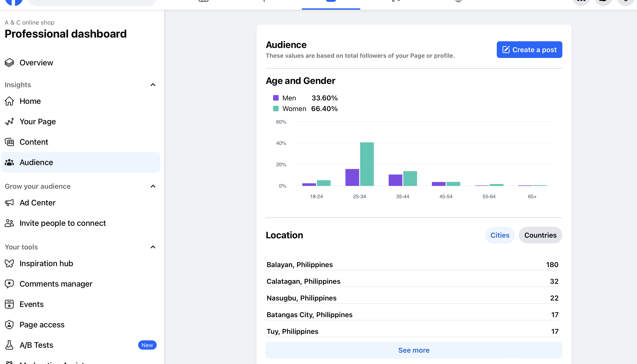Screen dimensions: 637x364
Task: Select Audience in the sidebar
Action: (x=80, y=162)
